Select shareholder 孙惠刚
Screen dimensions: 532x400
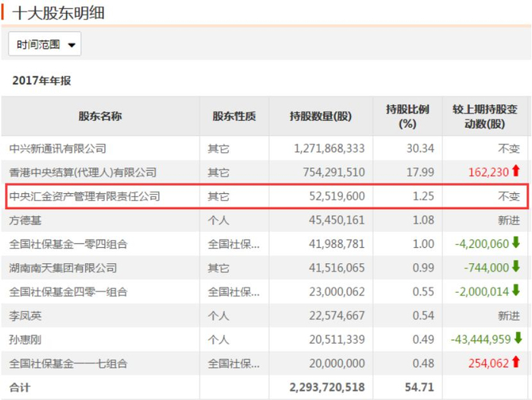point(25,340)
